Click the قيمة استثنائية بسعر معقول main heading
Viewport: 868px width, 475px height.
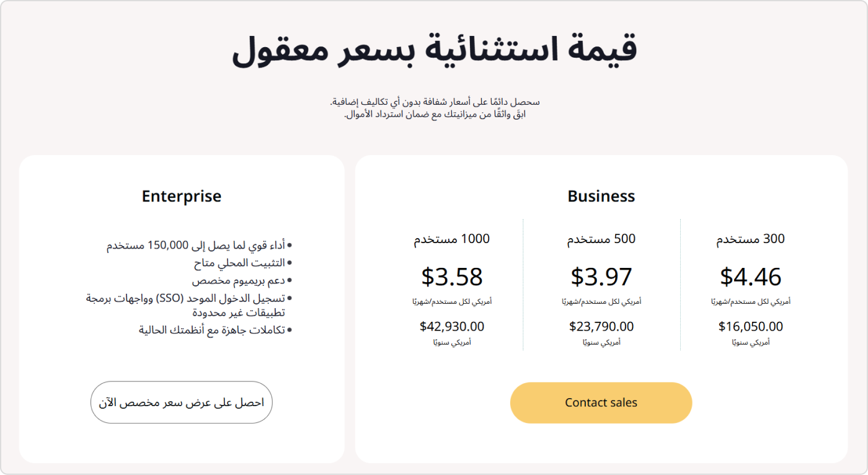(434, 50)
